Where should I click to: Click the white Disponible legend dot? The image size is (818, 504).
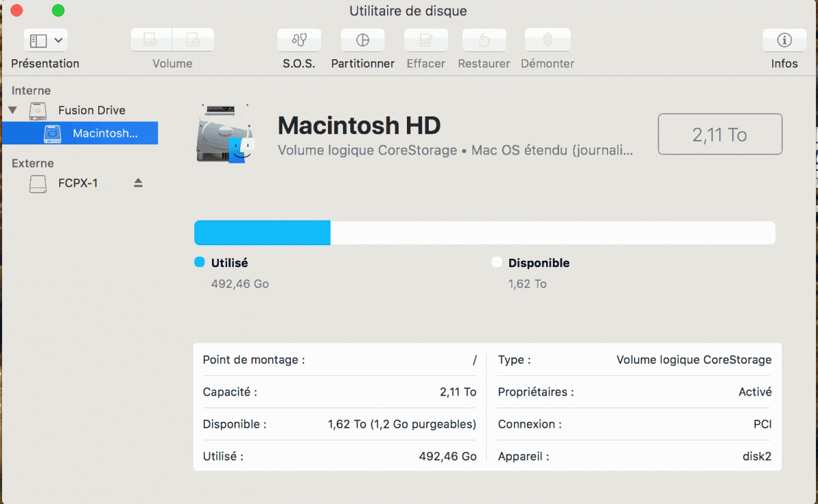[496, 262]
